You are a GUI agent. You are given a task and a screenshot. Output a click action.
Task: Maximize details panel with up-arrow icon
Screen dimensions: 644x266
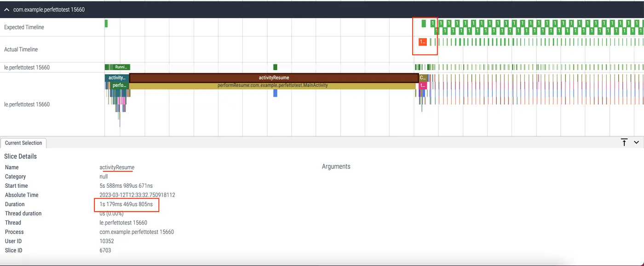pyautogui.click(x=624, y=143)
